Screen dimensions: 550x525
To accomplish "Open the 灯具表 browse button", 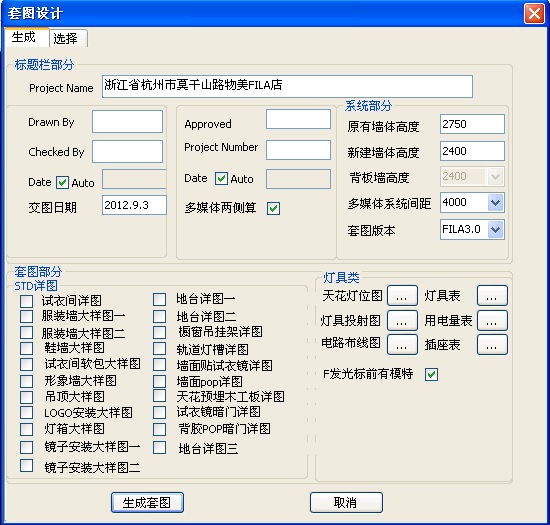I will tap(492, 296).
